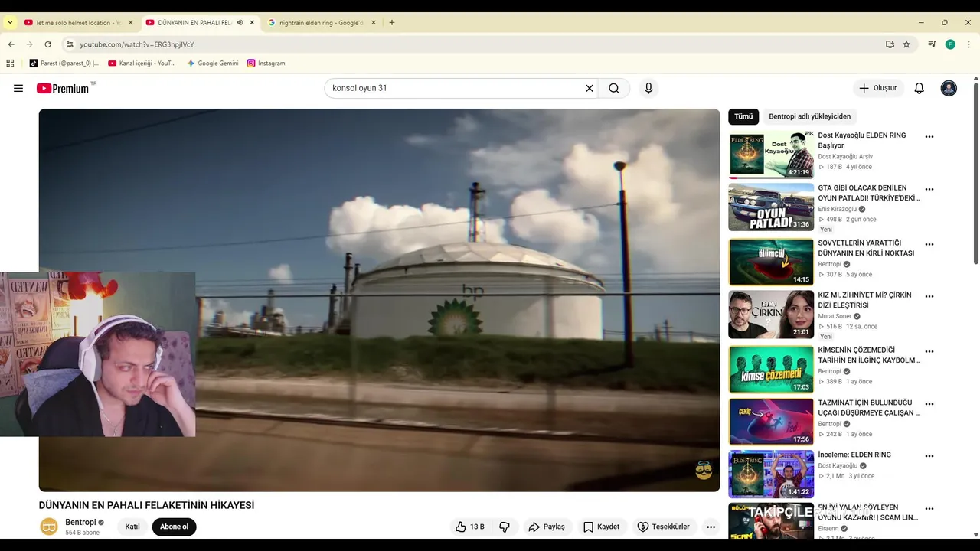Switch to let me solo helmet location tab
This screenshot has width=980, height=551.
(78, 23)
